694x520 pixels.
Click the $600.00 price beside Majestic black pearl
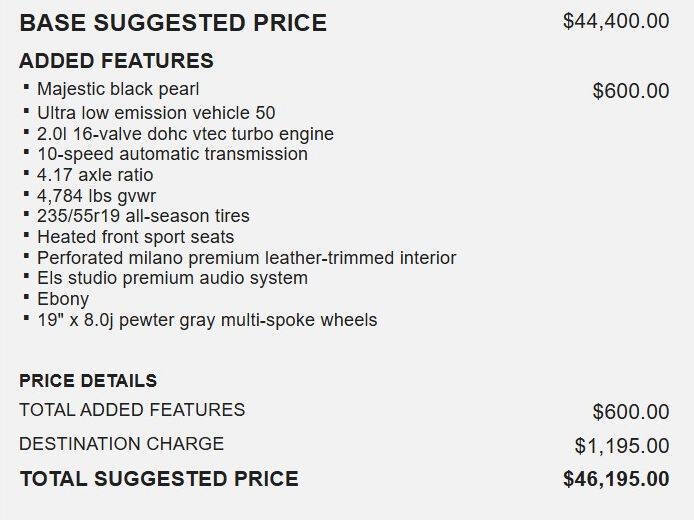click(x=631, y=91)
